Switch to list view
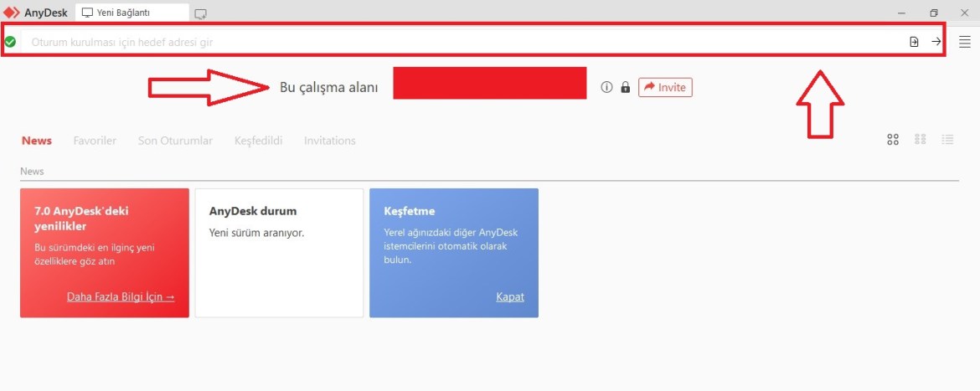Screen dimensions: 980x391 click(947, 139)
